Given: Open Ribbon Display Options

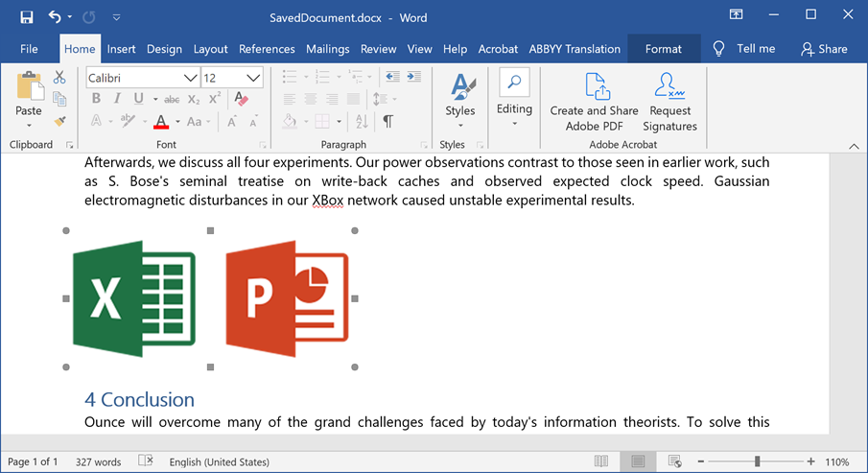Looking at the screenshot, I should point(736,15).
